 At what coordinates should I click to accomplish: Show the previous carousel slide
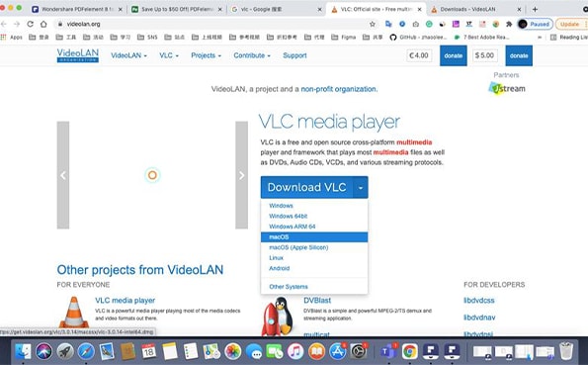pyautogui.click(x=63, y=175)
